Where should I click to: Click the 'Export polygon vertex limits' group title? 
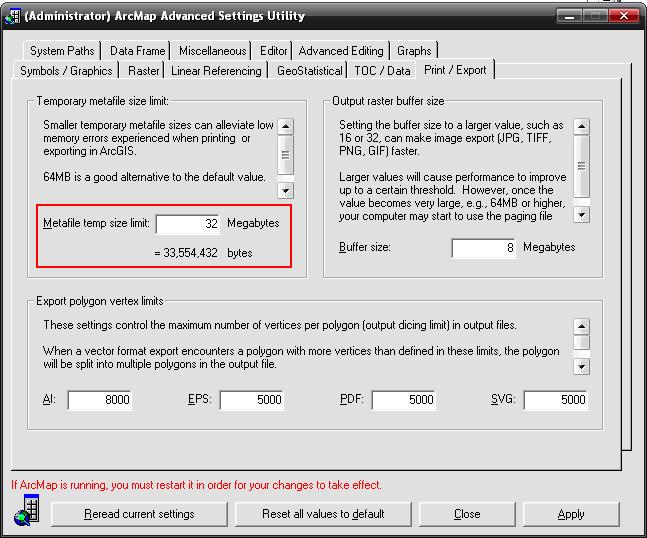point(100,301)
